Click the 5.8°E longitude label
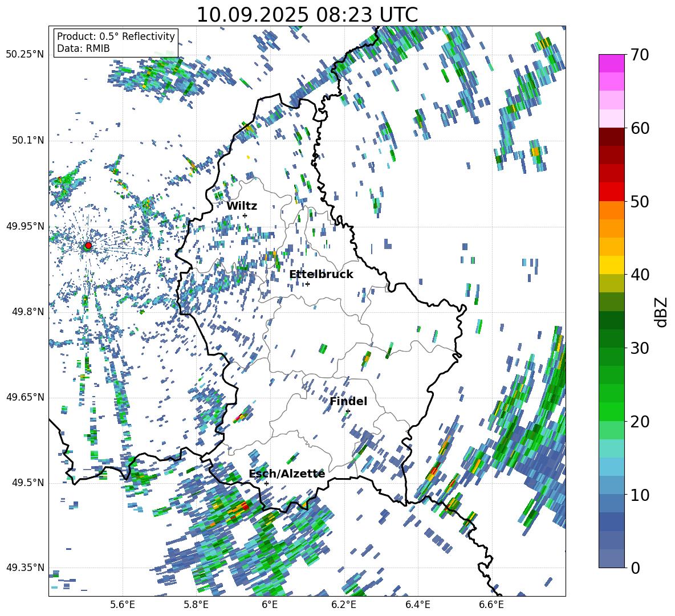 tap(196, 605)
